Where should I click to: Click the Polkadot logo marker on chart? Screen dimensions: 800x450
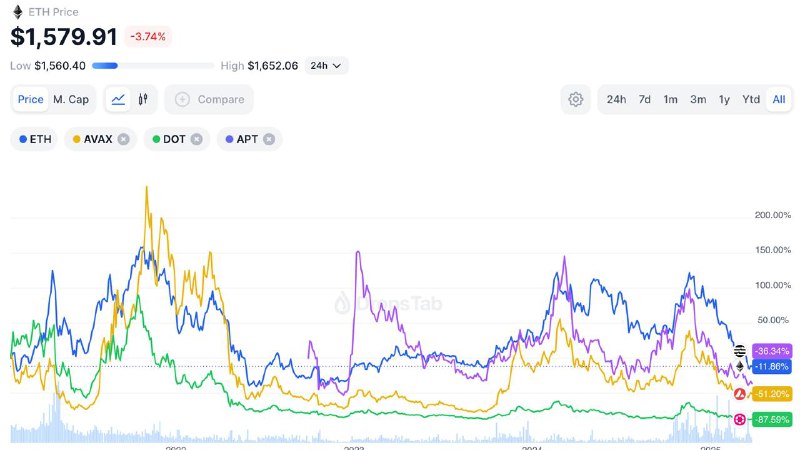pos(740,419)
